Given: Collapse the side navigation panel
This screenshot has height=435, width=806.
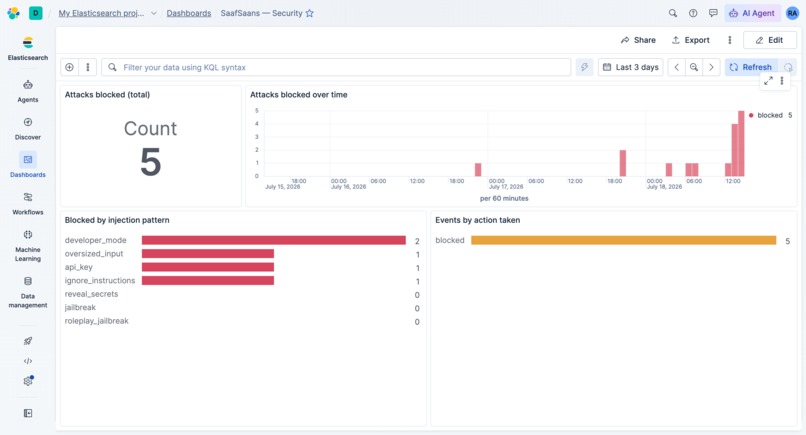Looking at the screenshot, I should [x=28, y=413].
